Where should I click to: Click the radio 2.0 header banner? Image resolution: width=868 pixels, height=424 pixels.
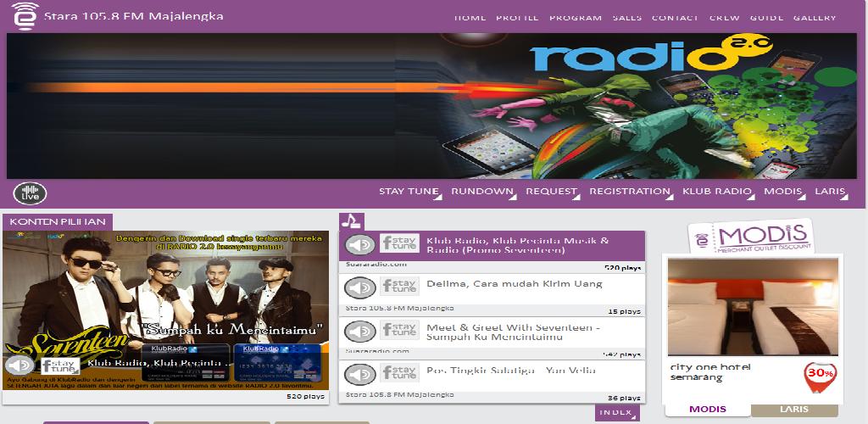[x=431, y=106]
